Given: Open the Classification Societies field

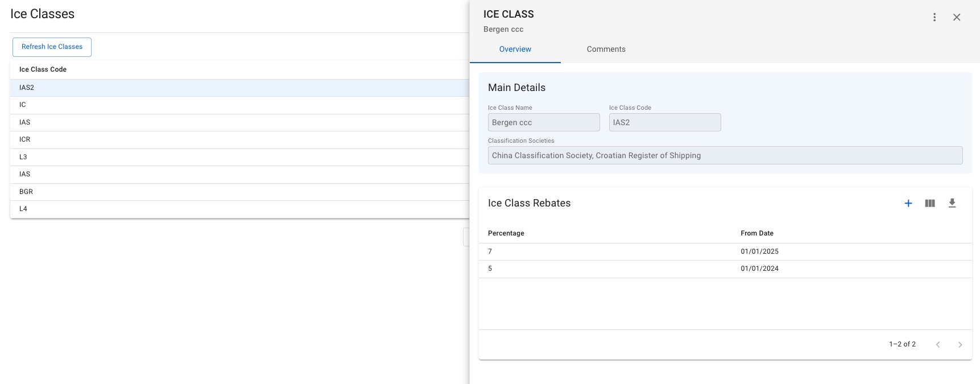Looking at the screenshot, I should (x=725, y=156).
